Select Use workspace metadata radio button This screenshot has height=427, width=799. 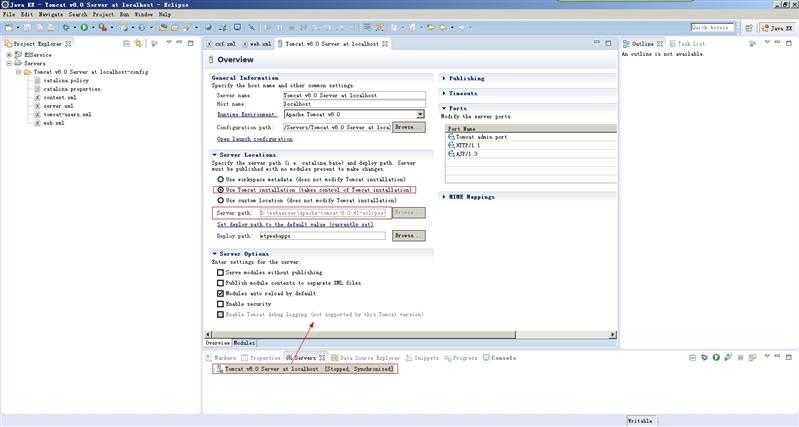221,179
